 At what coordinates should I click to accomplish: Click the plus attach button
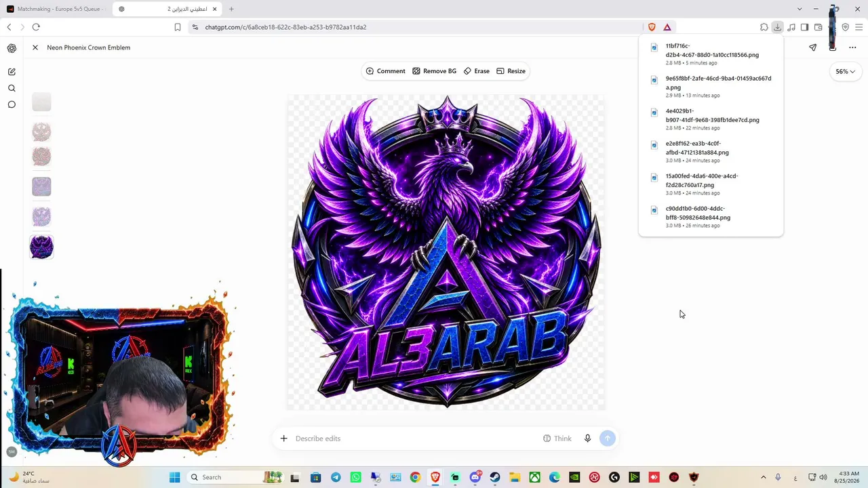(284, 439)
